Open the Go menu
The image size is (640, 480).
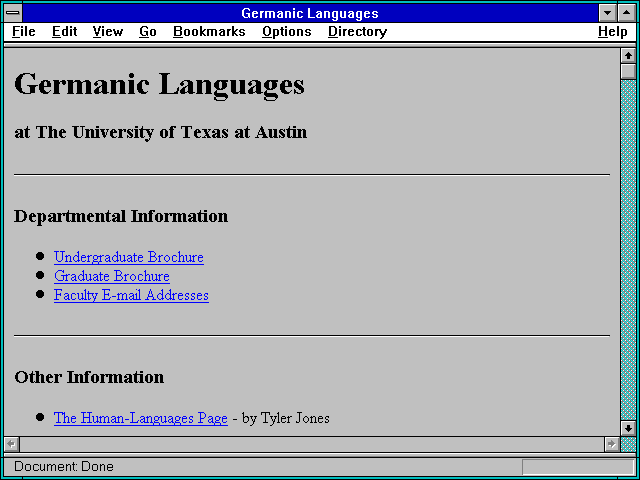coord(148,31)
